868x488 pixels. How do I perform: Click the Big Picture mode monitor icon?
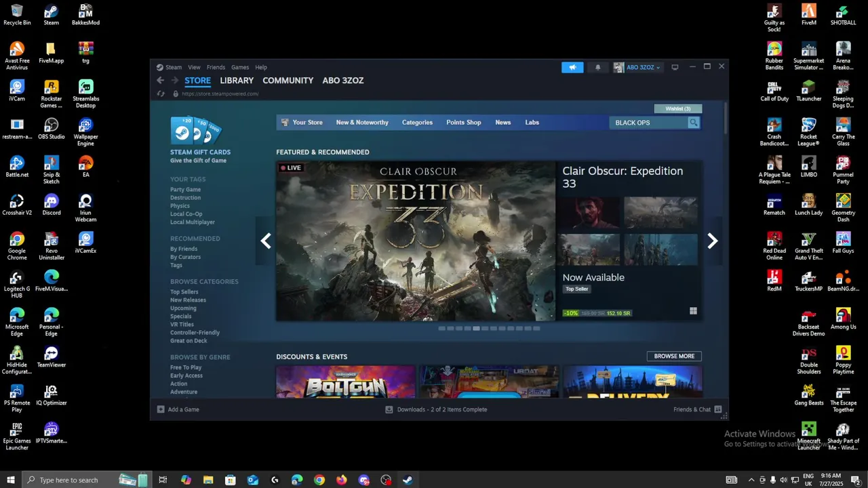pyautogui.click(x=675, y=67)
